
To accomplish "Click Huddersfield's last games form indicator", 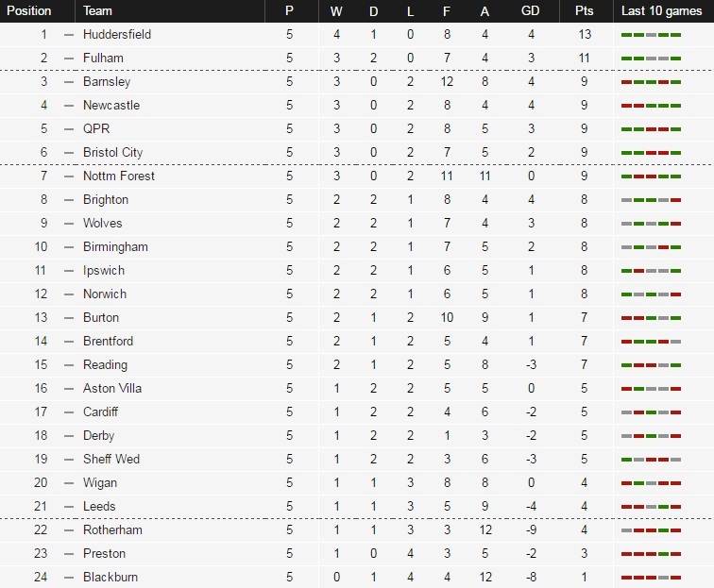I will (651, 35).
